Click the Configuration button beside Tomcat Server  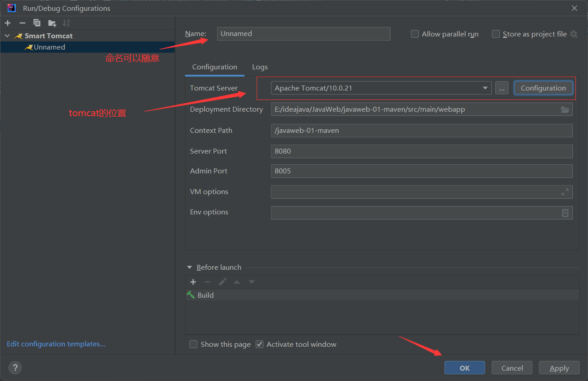[543, 88]
